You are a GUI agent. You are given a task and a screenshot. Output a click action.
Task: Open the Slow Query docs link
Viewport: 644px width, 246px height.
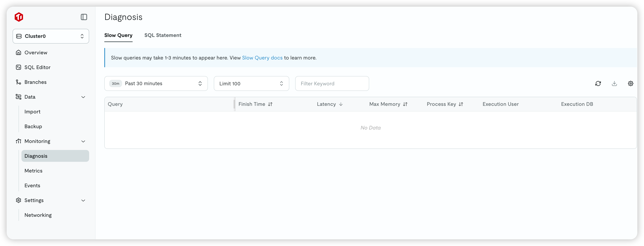click(262, 58)
